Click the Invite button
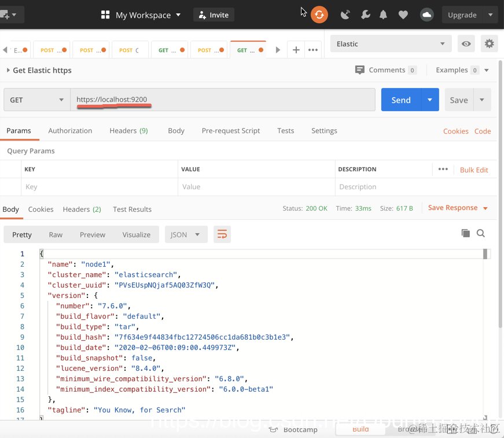The image size is (504, 438). (214, 15)
